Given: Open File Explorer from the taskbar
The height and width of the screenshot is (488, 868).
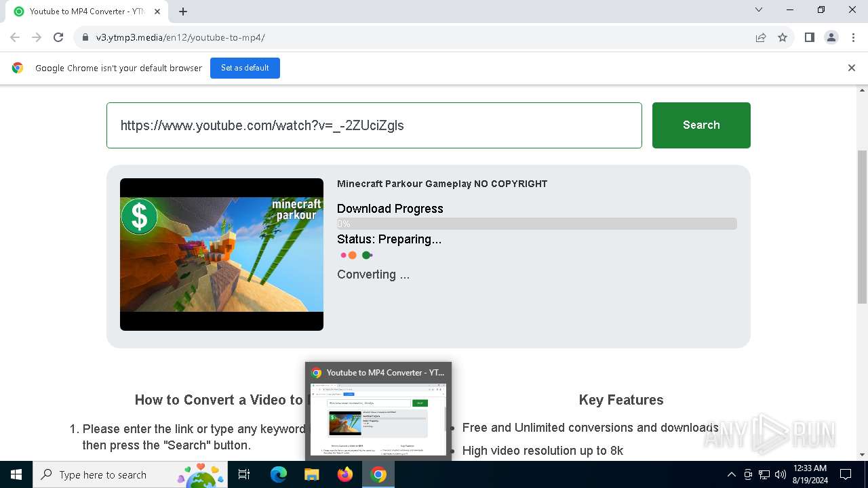Looking at the screenshot, I should click(x=311, y=474).
